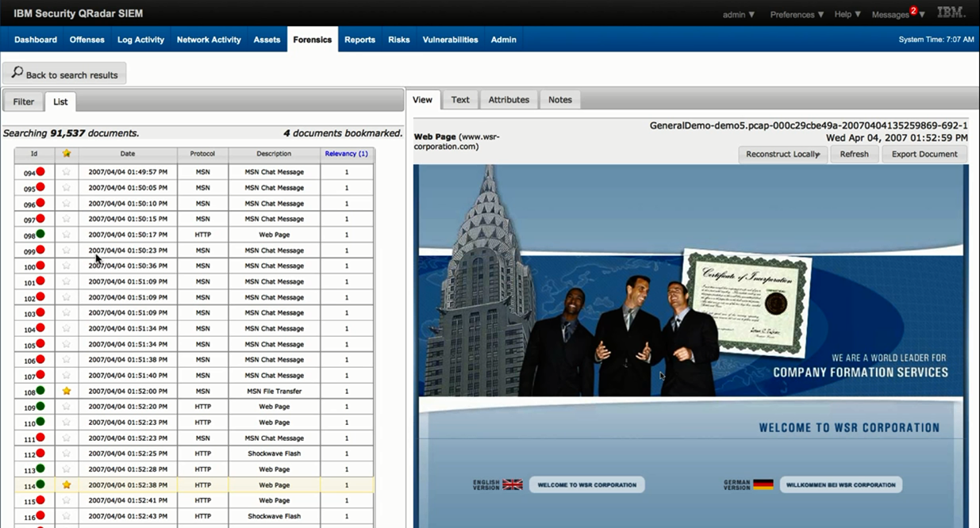The width and height of the screenshot is (980, 528).
Task: Click the Welcome to WSR Corporation button
Action: [587, 484]
